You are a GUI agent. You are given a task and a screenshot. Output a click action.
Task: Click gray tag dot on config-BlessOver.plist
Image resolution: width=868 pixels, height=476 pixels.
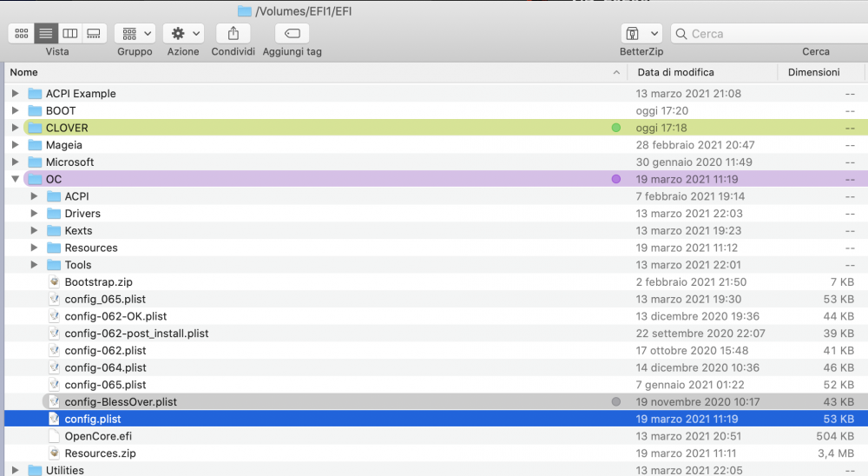615,402
